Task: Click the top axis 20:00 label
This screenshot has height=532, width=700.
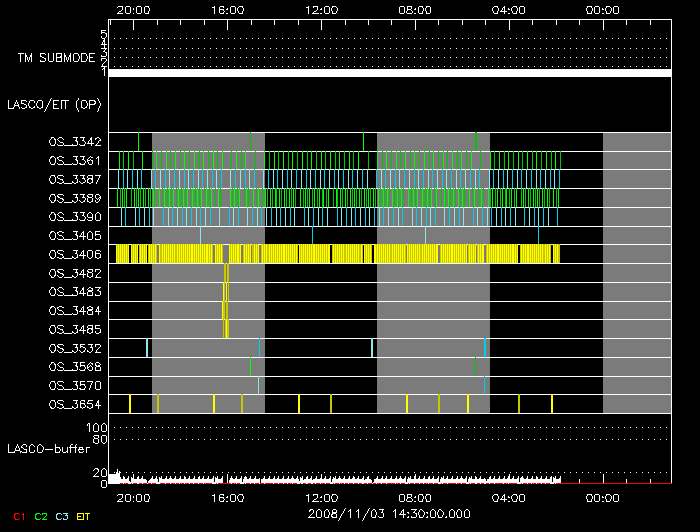Action: coord(133,10)
